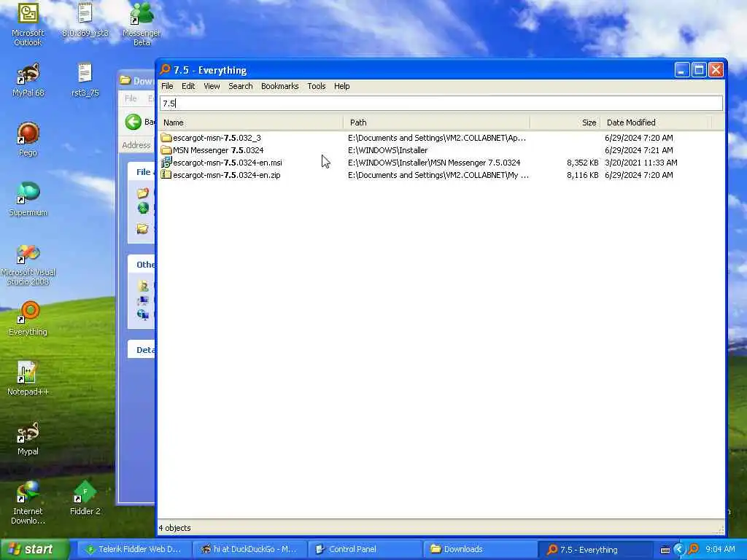Select the Mypal desktop shortcut
This screenshot has height=560, width=747.
click(x=28, y=438)
